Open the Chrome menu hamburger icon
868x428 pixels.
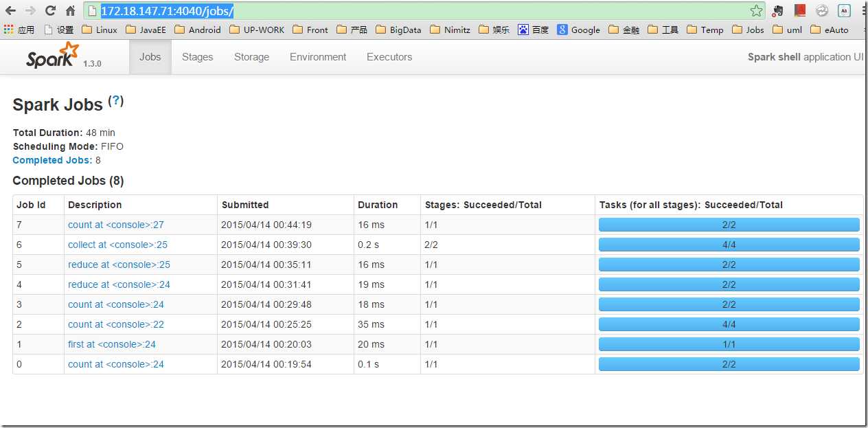click(863, 10)
